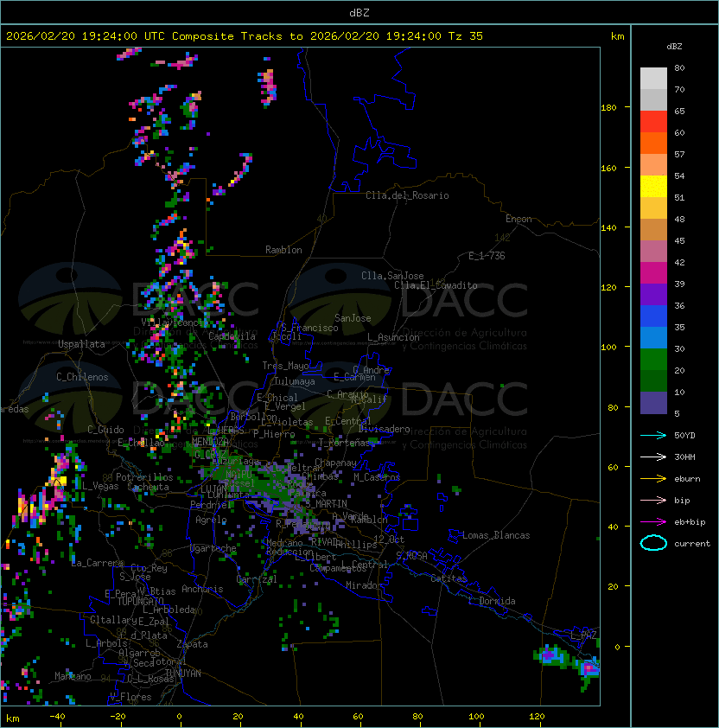
Task: Click the '-40' tick on horizontal km axis
Action: pyautogui.click(x=57, y=717)
